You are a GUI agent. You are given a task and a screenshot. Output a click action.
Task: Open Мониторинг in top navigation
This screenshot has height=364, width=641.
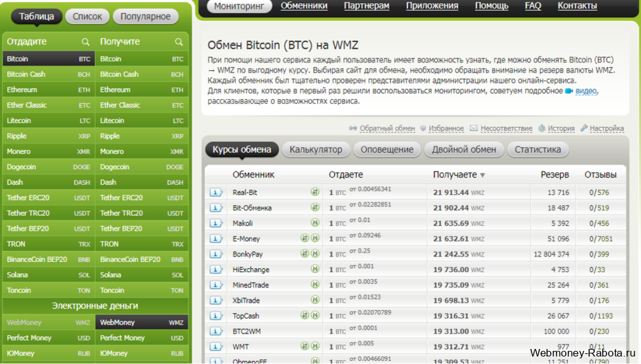pos(239,6)
